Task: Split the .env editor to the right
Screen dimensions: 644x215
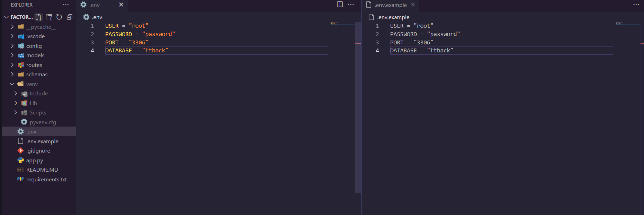Action: [x=340, y=5]
